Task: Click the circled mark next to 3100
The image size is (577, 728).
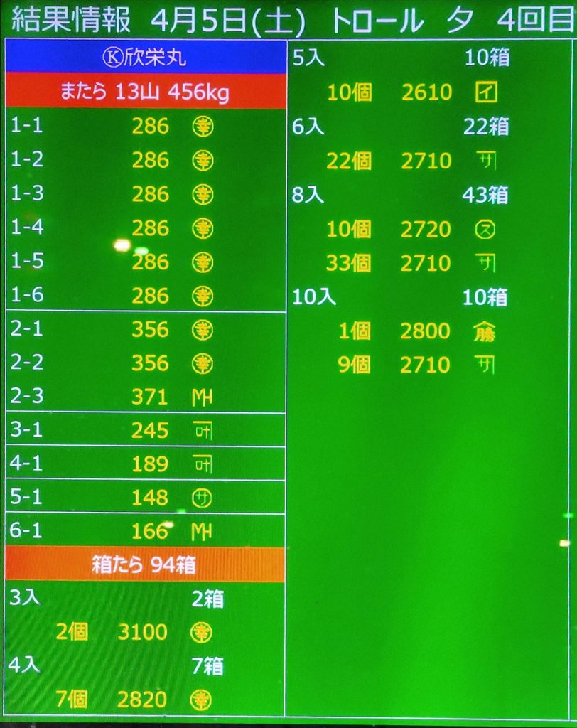Action: click(x=203, y=633)
